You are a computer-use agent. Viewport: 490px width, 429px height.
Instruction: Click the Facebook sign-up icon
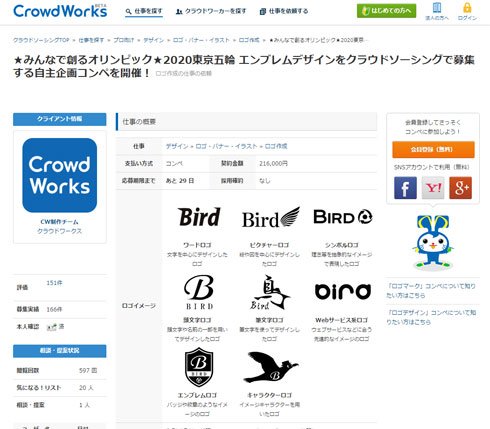pyautogui.click(x=405, y=188)
